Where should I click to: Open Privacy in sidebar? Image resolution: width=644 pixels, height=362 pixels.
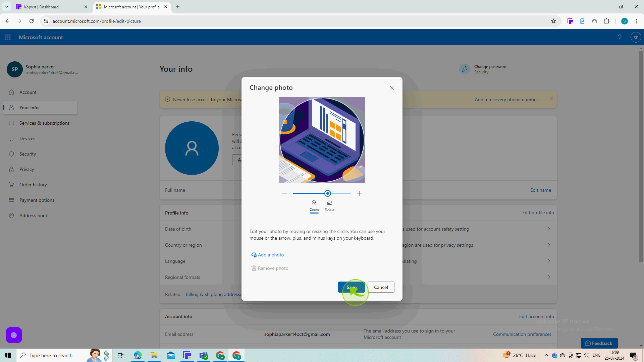pos(40,169)
